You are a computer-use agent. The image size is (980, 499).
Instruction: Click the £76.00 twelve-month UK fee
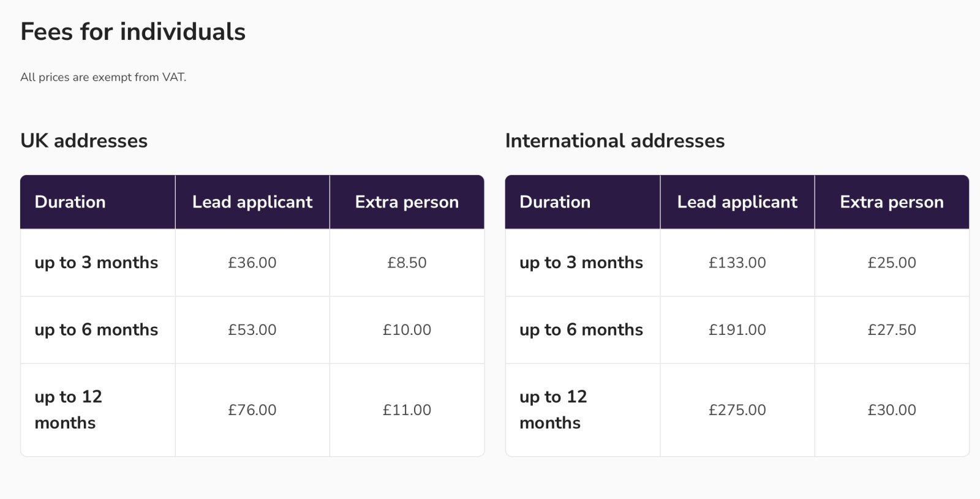(x=252, y=410)
